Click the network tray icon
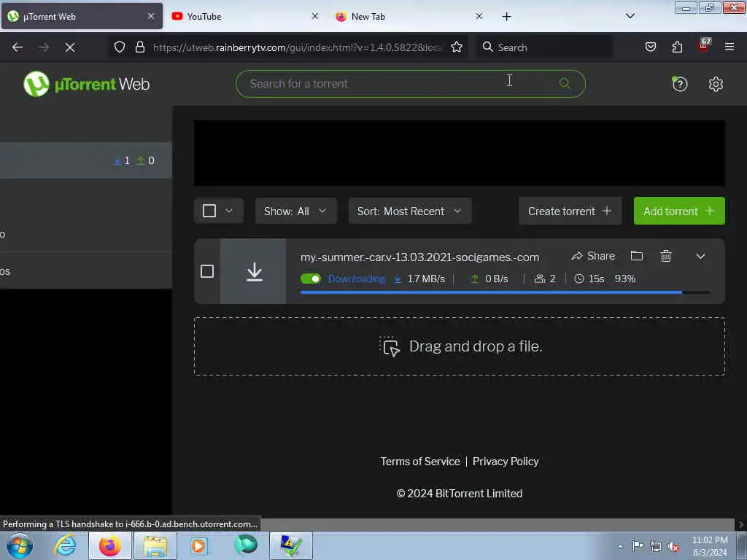Image resolution: width=747 pixels, height=560 pixels. tap(656, 547)
